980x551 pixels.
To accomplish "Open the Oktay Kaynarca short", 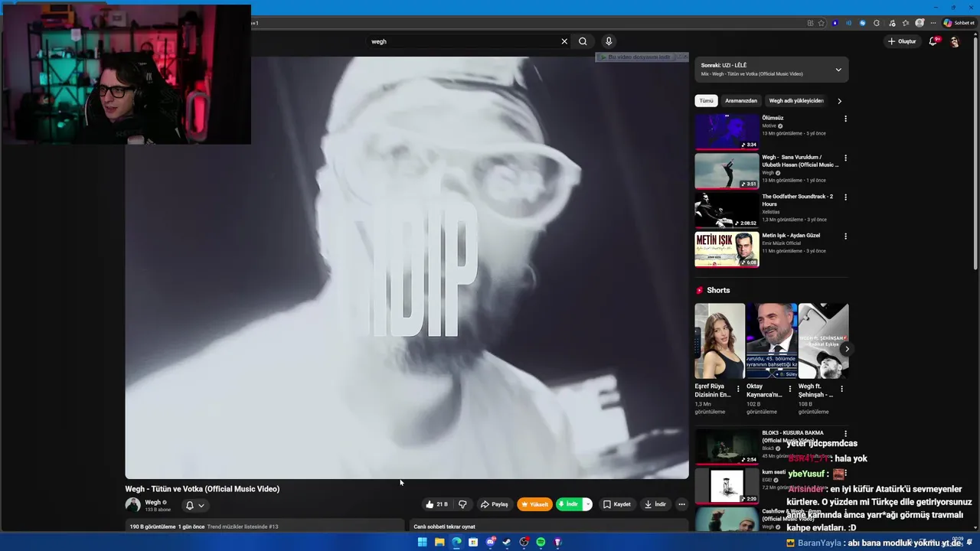I will point(771,341).
